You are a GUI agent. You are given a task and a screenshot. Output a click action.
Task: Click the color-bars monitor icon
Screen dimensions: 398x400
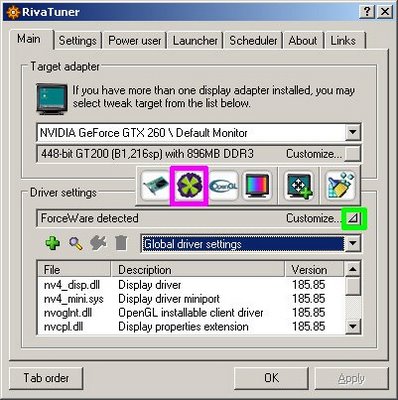(x=256, y=186)
